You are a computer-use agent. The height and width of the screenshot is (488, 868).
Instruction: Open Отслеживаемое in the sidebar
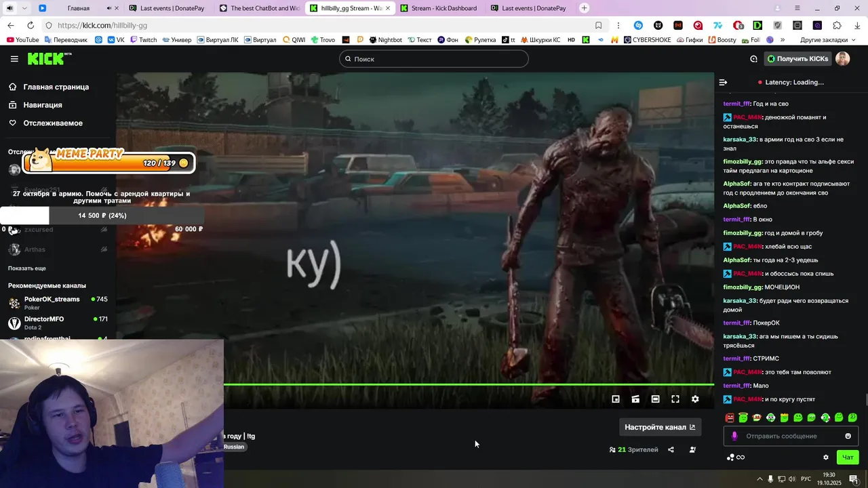[53, 123]
